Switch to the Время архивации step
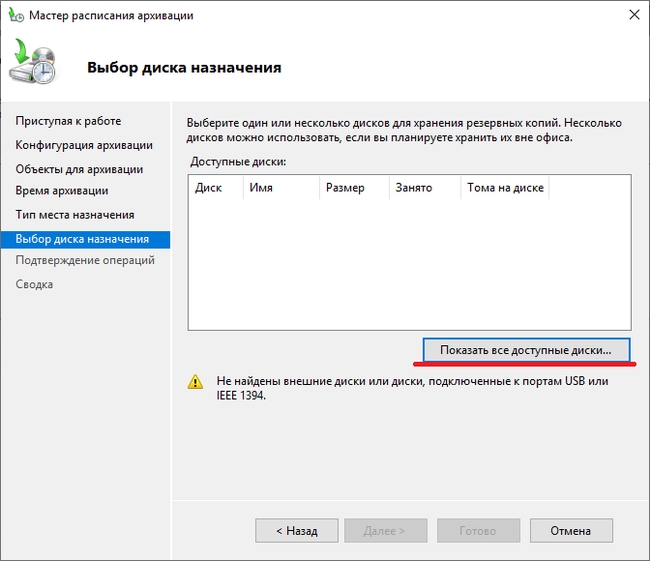The width and height of the screenshot is (650, 561). click(62, 190)
